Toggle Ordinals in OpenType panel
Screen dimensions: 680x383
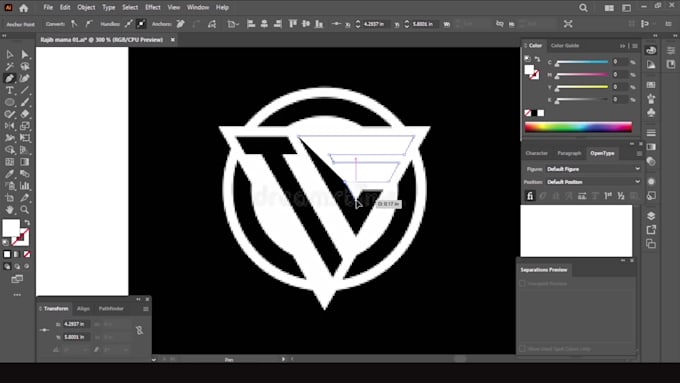pyautogui.click(x=608, y=196)
